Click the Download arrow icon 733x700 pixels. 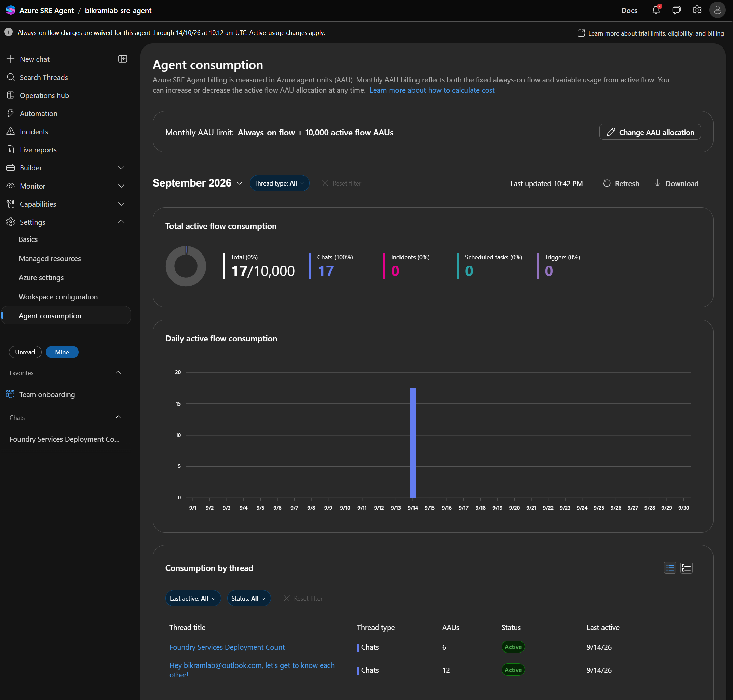click(657, 183)
